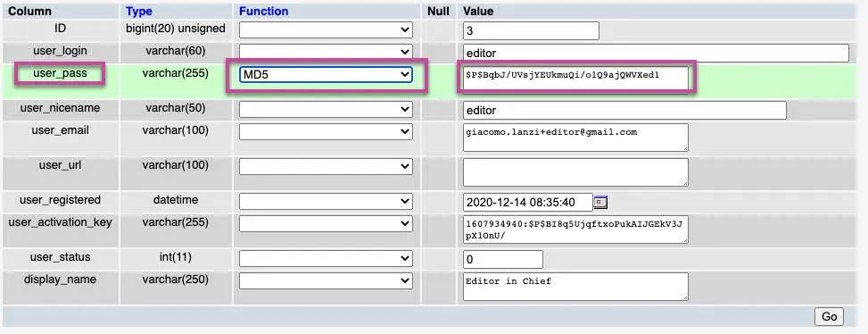Click the empty user_url value textarea
This screenshot has width=868, height=334.
(575, 172)
